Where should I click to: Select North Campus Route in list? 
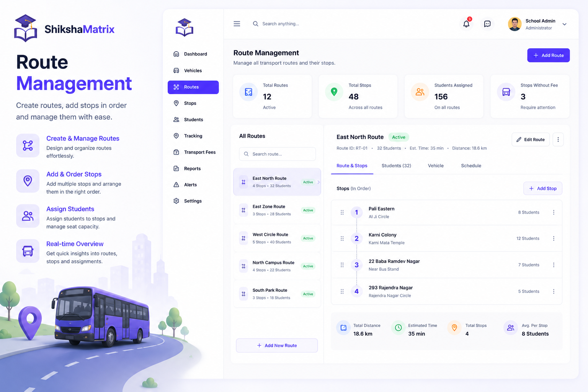[277, 266]
